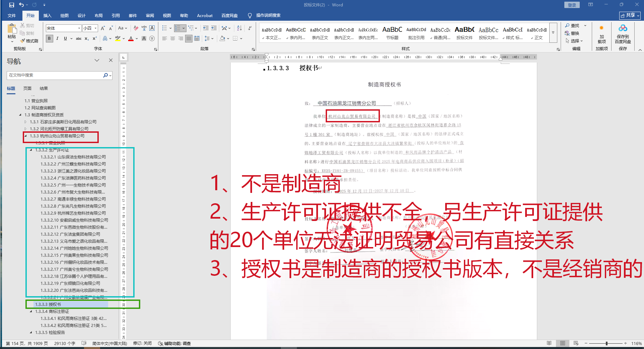
Task: Activate the 格式刷 format painter
Action: pyautogui.click(x=29, y=41)
